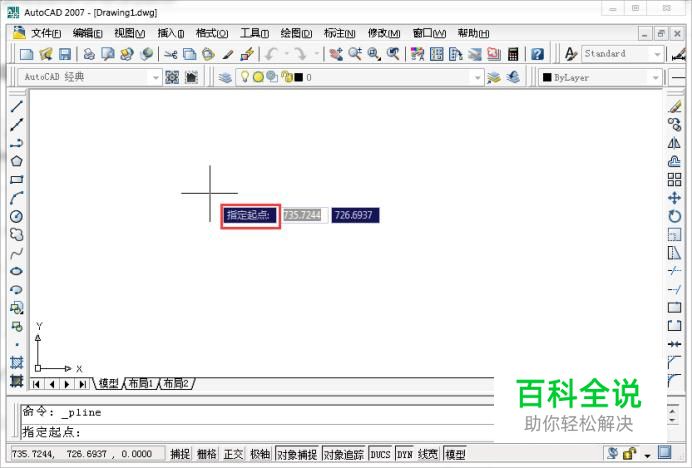The width and height of the screenshot is (692, 468).
Task: Switch to the 布局2 layout tab
Action: pyautogui.click(x=176, y=383)
